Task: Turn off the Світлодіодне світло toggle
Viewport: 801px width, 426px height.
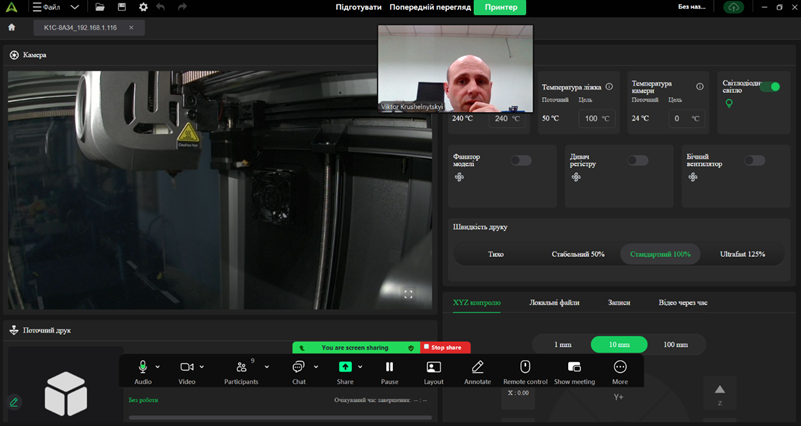Action: tap(770, 87)
